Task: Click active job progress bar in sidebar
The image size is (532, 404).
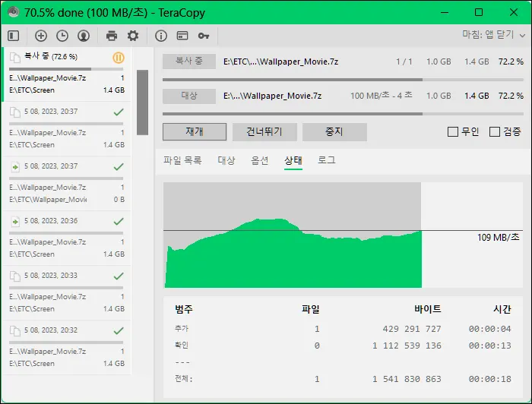Action: [x=66, y=69]
